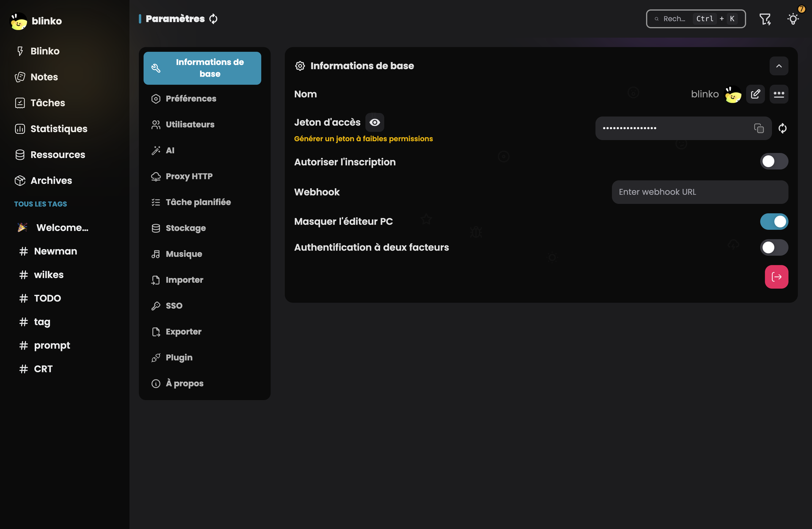This screenshot has width=812, height=529.
Task: Copy the access token
Action: [x=759, y=128]
